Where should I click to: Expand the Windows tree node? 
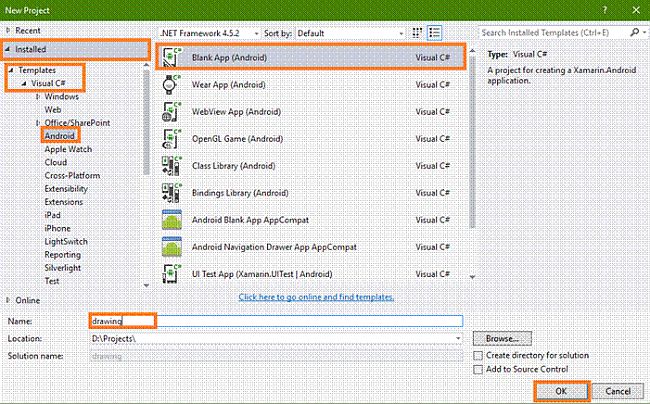coord(38,97)
